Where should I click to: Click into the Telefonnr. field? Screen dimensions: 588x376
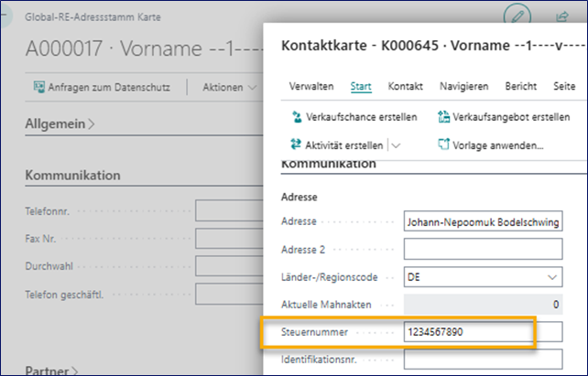[229, 210]
